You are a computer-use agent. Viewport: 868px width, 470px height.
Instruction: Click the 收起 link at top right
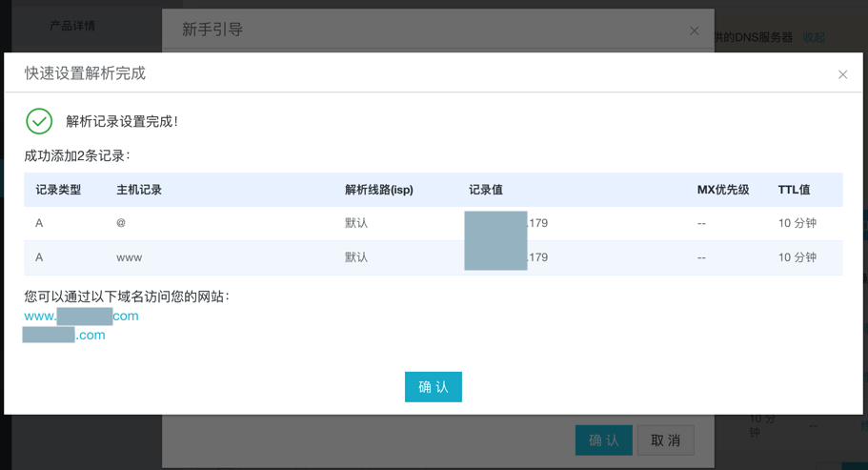pyautogui.click(x=814, y=37)
